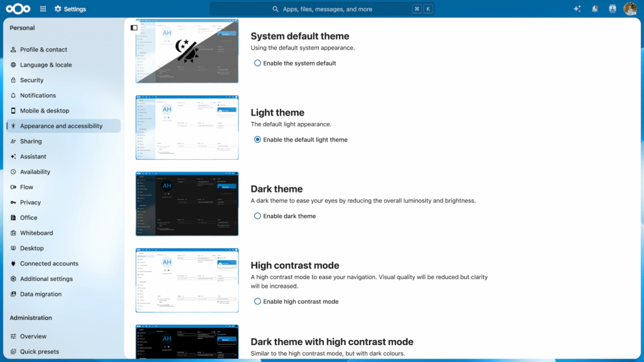Open Additional settings page
The height and width of the screenshot is (362, 644).
pyautogui.click(x=64, y=278)
